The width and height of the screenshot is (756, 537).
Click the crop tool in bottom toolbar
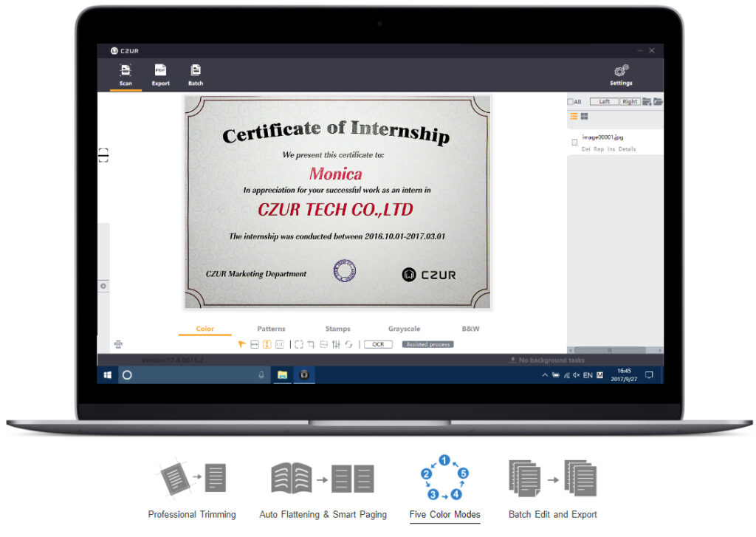pyautogui.click(x=311, y=344)
